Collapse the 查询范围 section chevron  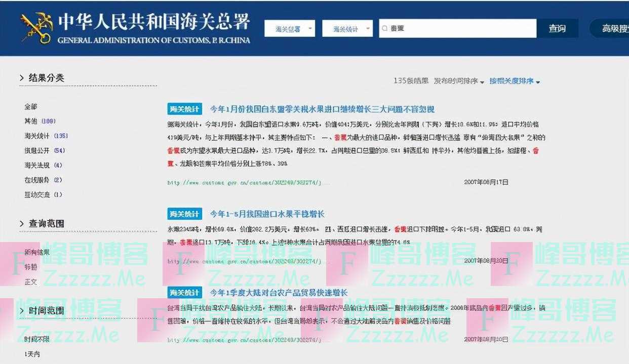(22, 224)
